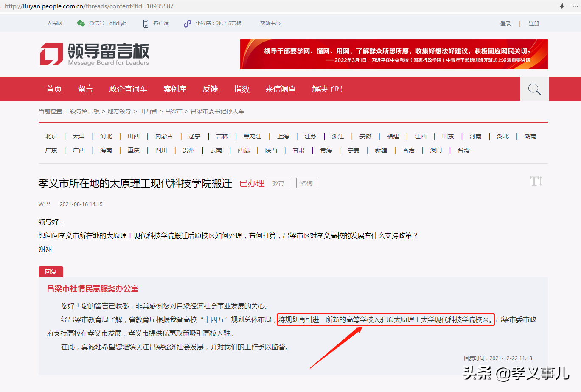Select the 黑龙江 province link
Image resolution: width=581 pixels, height=392 pixels.
point(253,136)
